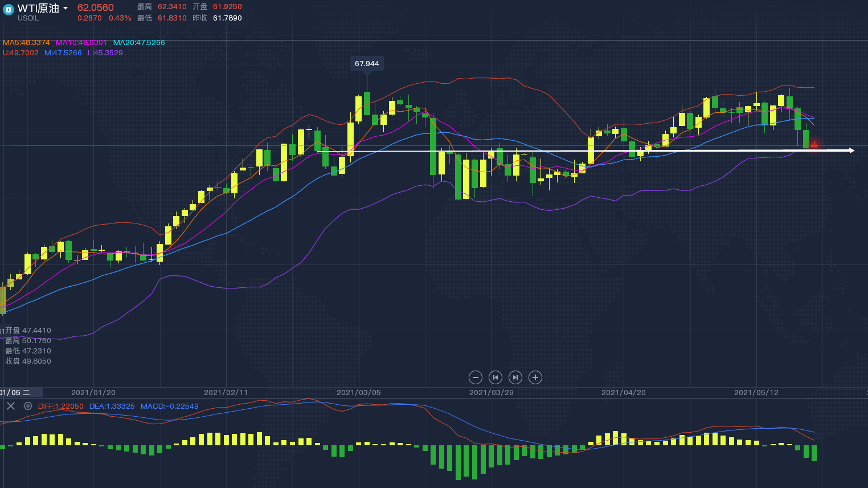Screen dimensions: 868x488
Task: Close the MACD indicator panel
Action: tap(11, 406)
